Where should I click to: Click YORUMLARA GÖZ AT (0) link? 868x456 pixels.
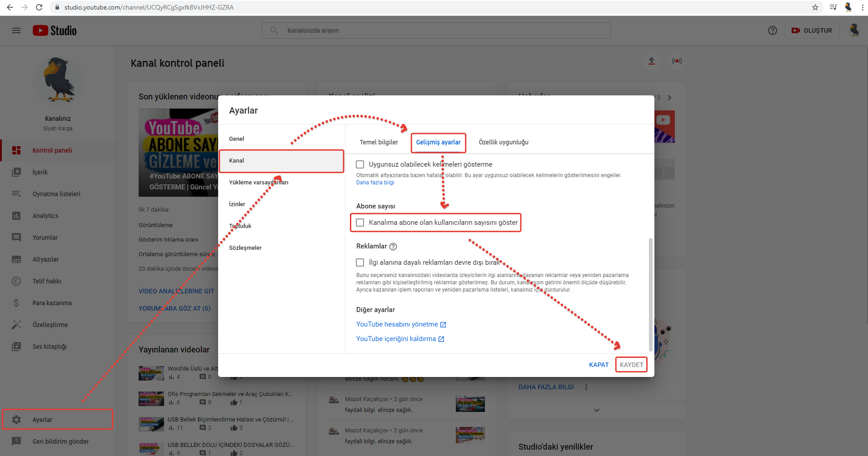[x=175, y=308]
